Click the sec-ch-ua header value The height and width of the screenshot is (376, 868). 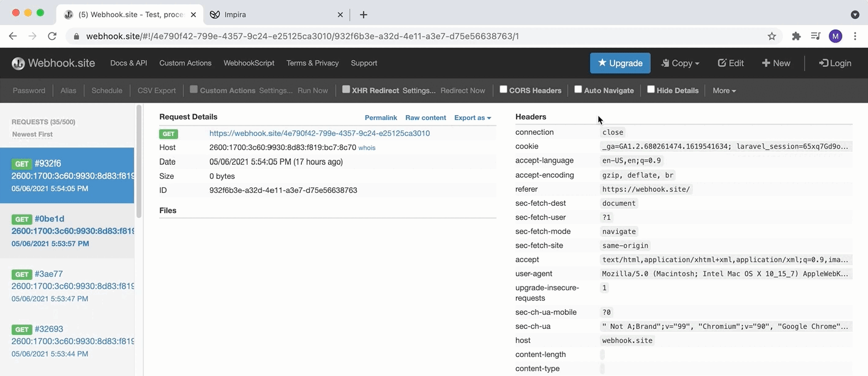pos(725,326)
